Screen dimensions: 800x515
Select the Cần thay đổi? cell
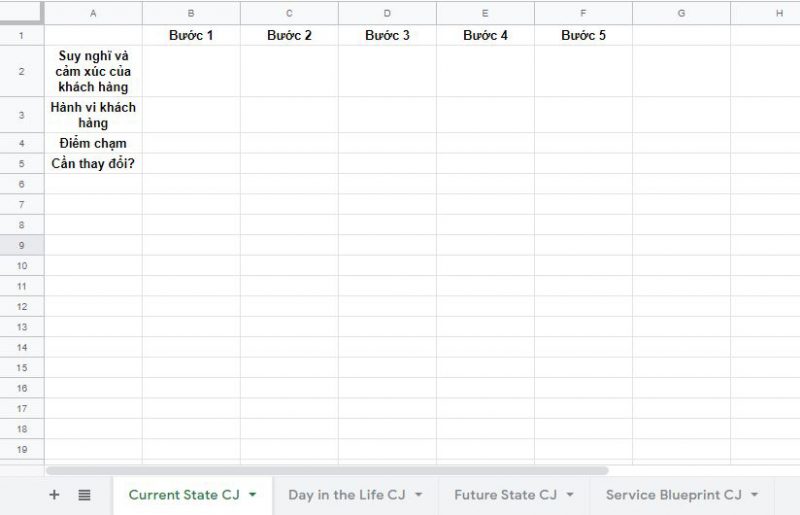click(93, 163)
